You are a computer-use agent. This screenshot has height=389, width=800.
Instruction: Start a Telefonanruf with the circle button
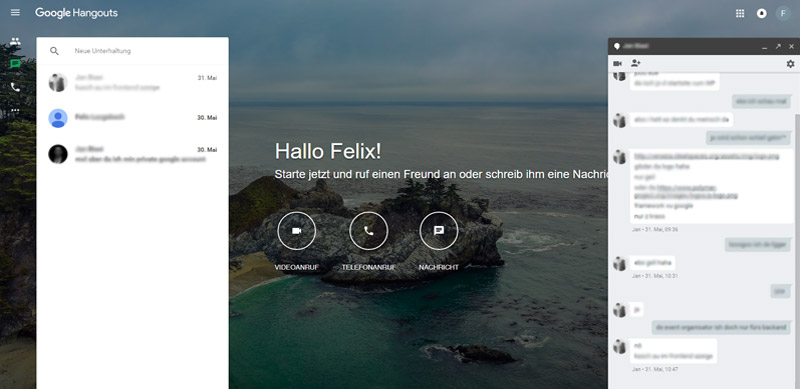point(368,231)
